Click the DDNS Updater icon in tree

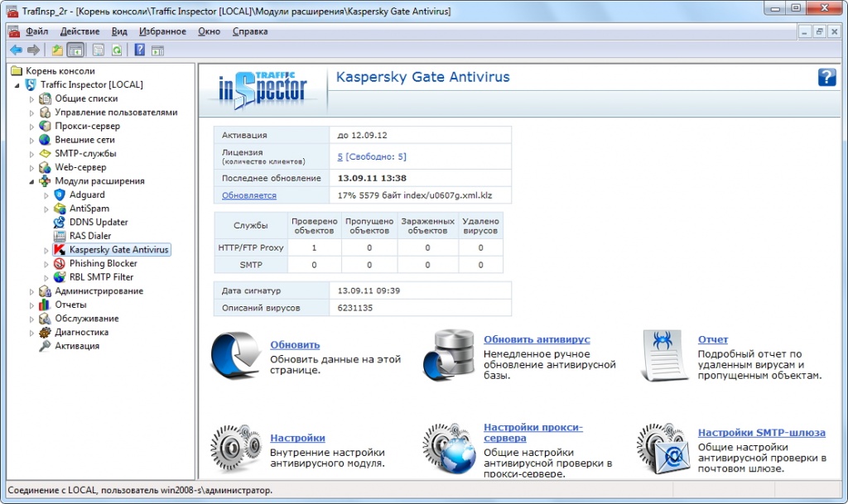click(x=60, y=222)
